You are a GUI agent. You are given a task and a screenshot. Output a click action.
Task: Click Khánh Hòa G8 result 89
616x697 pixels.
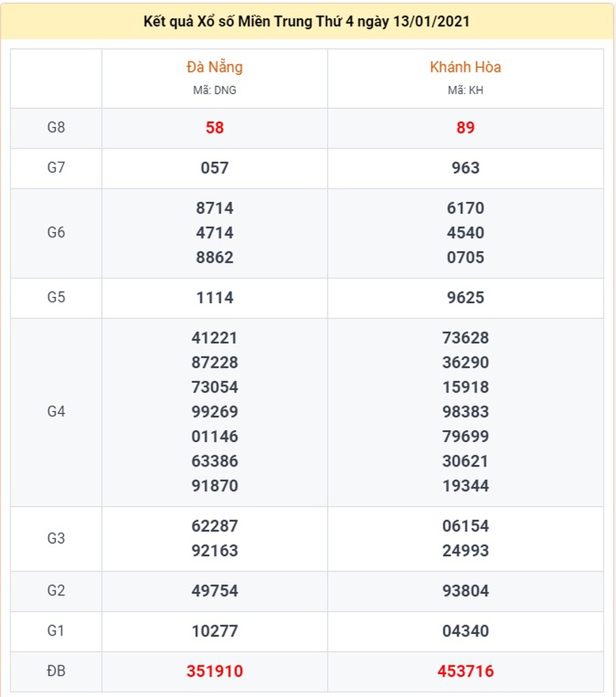pos(465,128)
